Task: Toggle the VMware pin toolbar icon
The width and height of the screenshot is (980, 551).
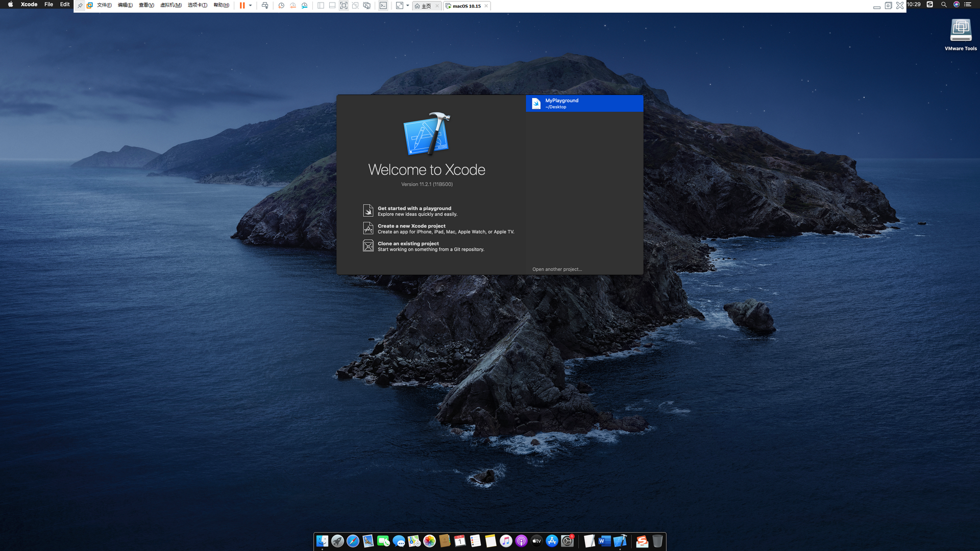Action: click(x=80, y=6)
